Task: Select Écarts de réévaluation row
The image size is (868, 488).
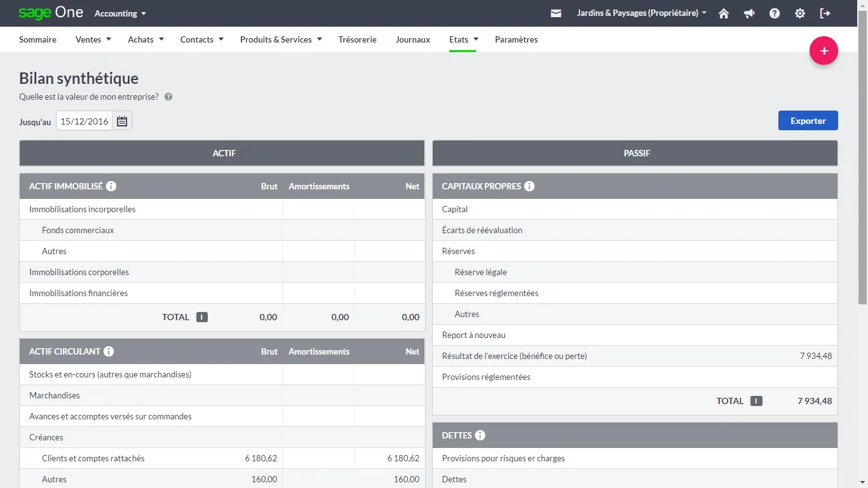Action: click(x=635, y=230)
